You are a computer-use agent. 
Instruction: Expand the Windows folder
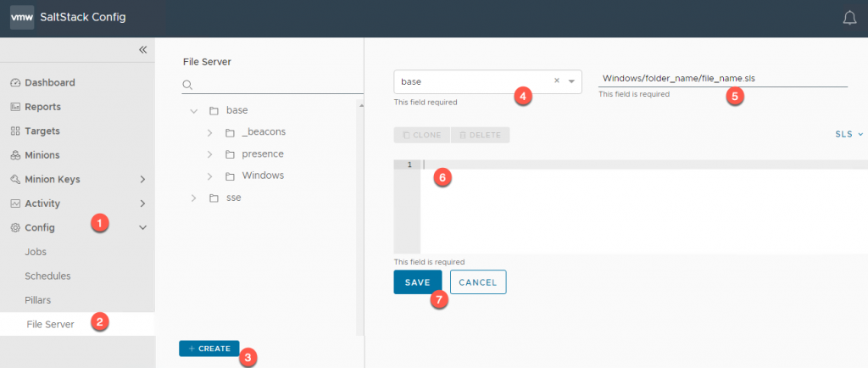(210, 176)
